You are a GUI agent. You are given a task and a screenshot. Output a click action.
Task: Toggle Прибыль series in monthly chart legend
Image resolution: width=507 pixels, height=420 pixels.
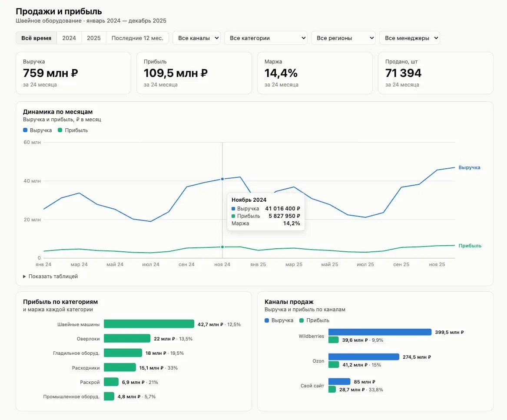(x=73, y=130)
